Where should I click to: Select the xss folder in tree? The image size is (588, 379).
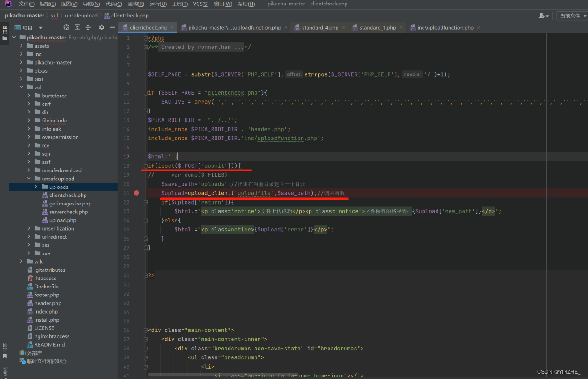[x=46, y=245]
